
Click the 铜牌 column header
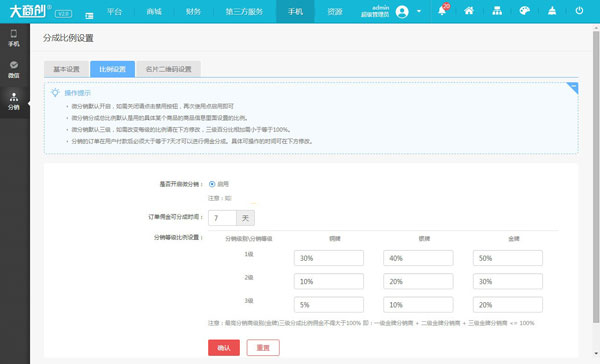[x=335, y=238]
